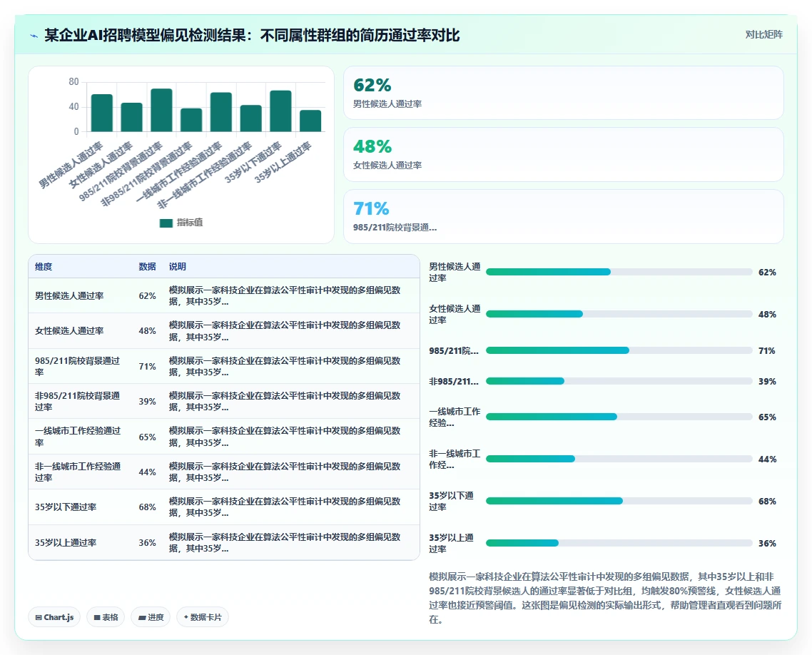Viewport: 812px width, 655px height.
Task: Click the 非985/211院校背景 chart bar
Action: 191,120
